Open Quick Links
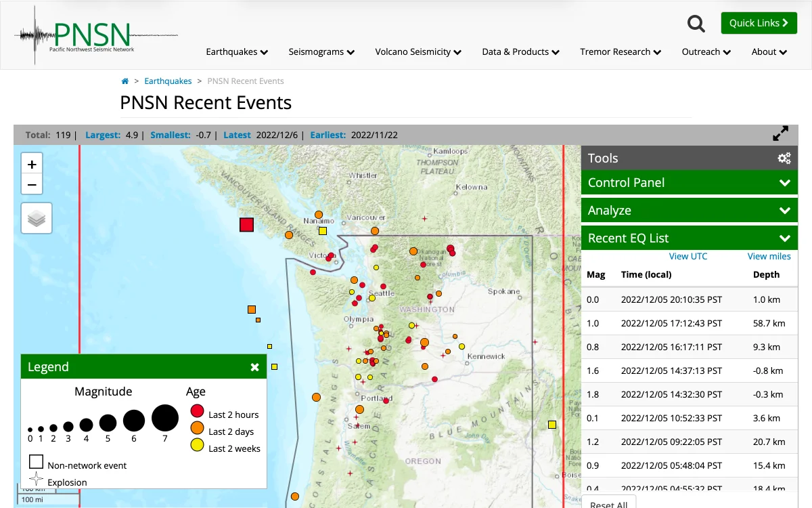 point(759,23)
